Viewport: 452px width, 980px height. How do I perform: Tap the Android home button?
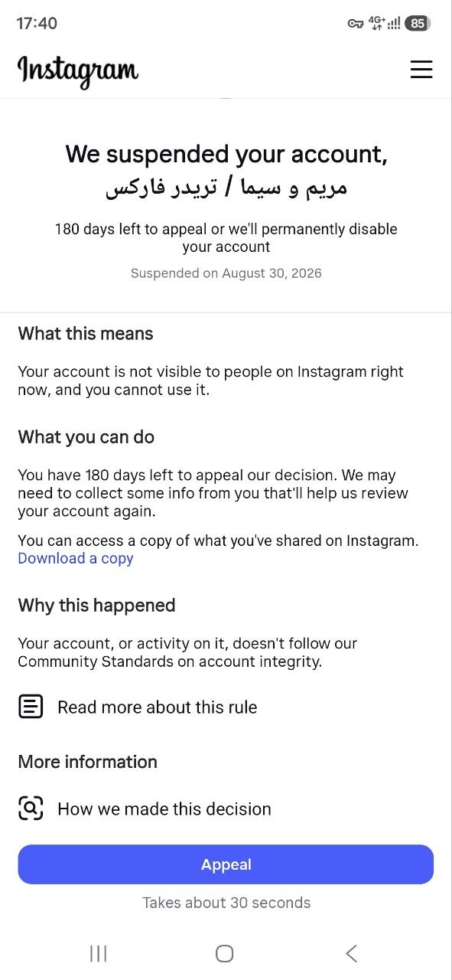pos(224,953)
